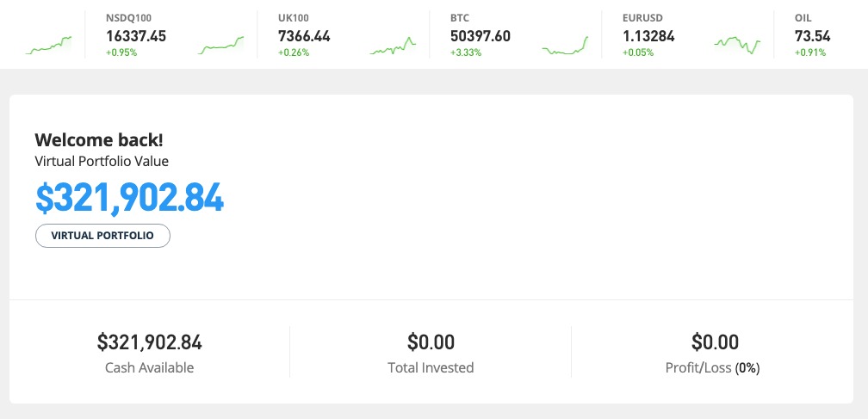The width and height of the screenshot is (868, 419).
Task: Click the BTC sparkline chart
Action: coord(565,46)
